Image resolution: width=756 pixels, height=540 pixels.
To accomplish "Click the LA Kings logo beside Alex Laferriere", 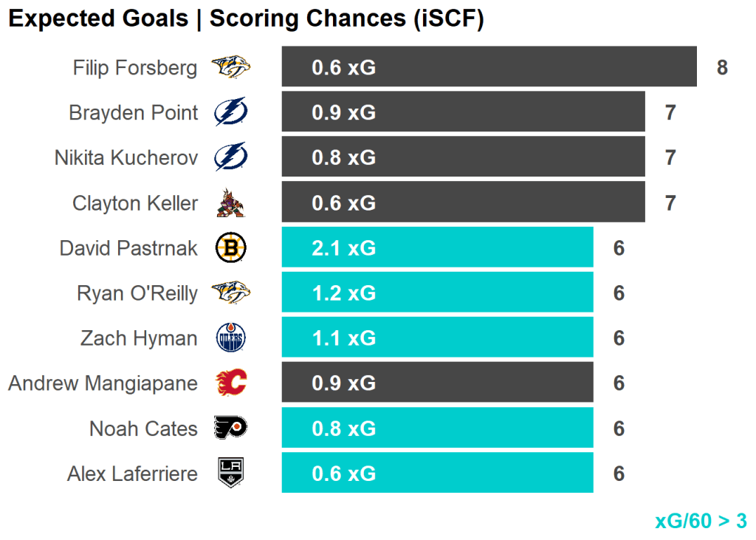I will point(230,473).
